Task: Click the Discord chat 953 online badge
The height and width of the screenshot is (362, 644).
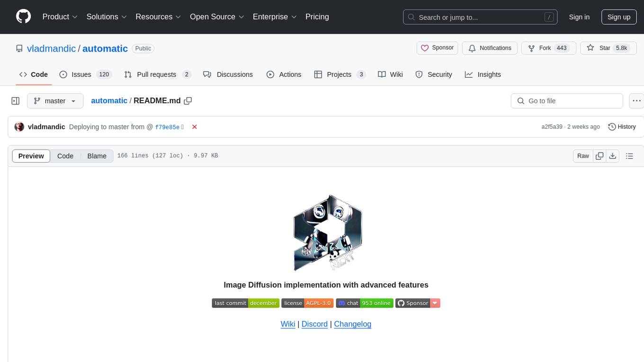Action: (x=365, y=303)
